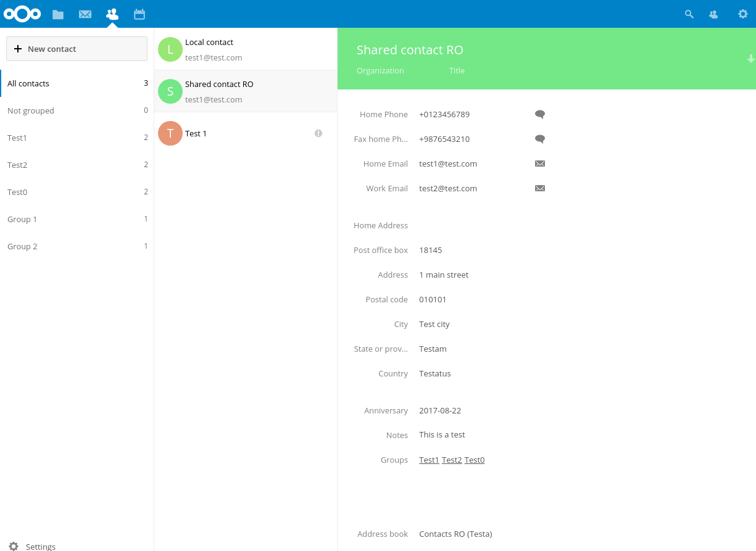Select the Test0 group in sidebar
Screen dimensions: 756x551
point(77,192)
